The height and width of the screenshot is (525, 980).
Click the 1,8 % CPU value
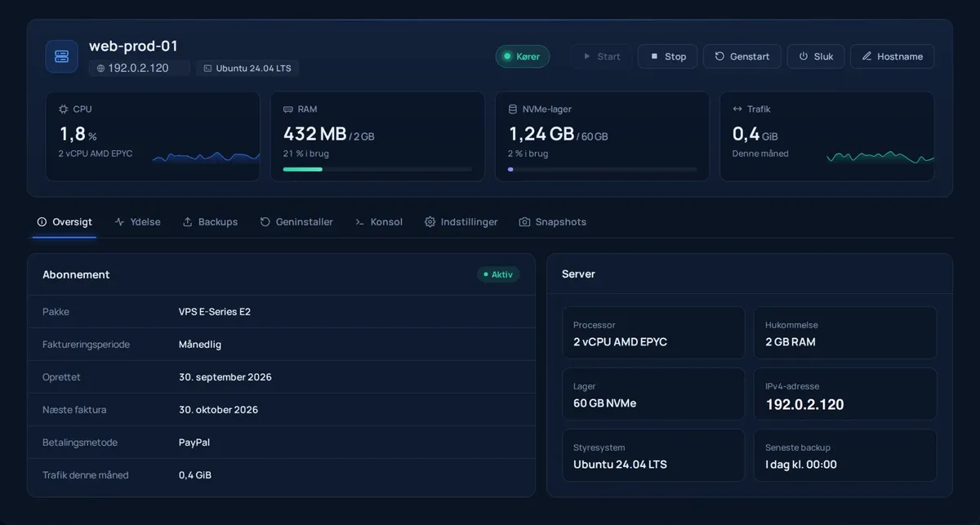[x=78, y=134]
